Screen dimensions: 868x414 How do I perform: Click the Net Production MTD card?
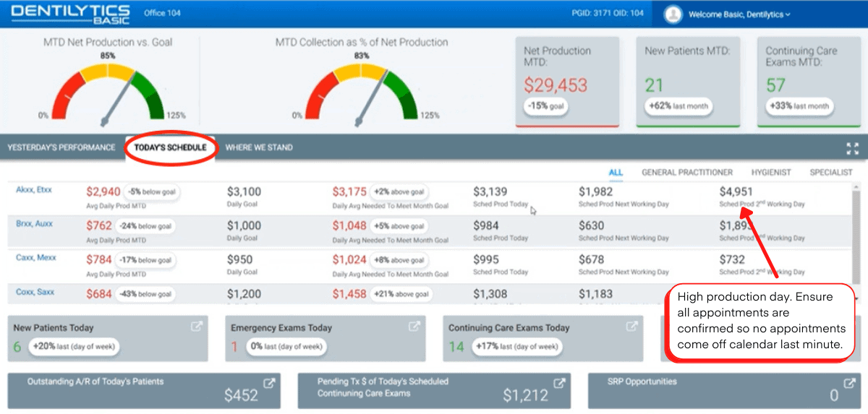[x=567, y=81]
